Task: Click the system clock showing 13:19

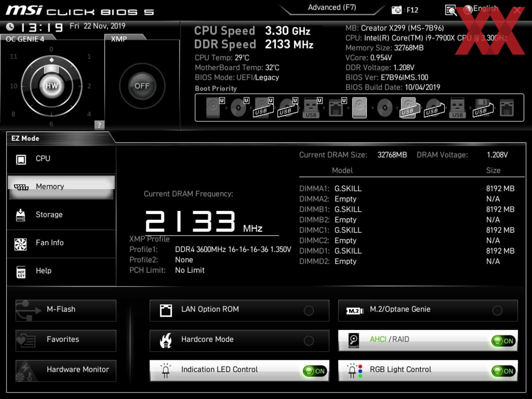Action: [x=41, y=27]
